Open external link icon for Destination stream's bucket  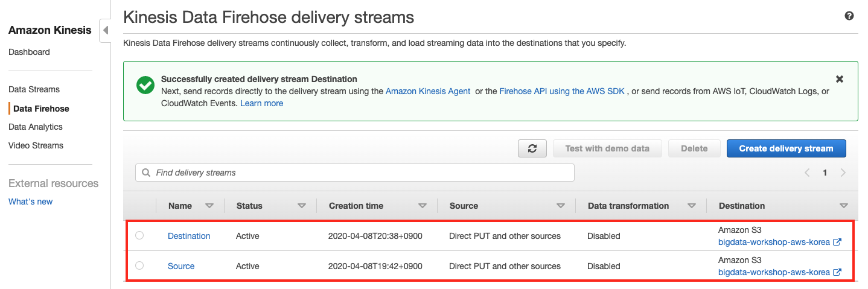point(837,242)
